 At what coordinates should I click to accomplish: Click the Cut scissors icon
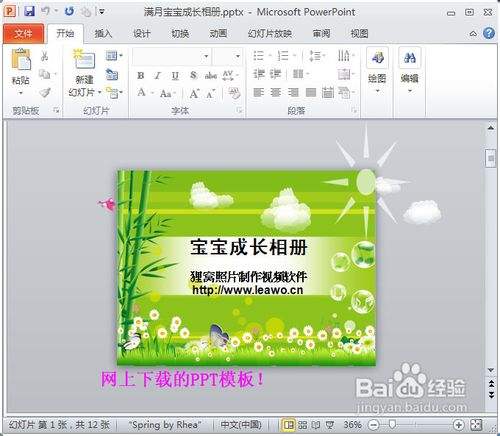pos(44,56)
